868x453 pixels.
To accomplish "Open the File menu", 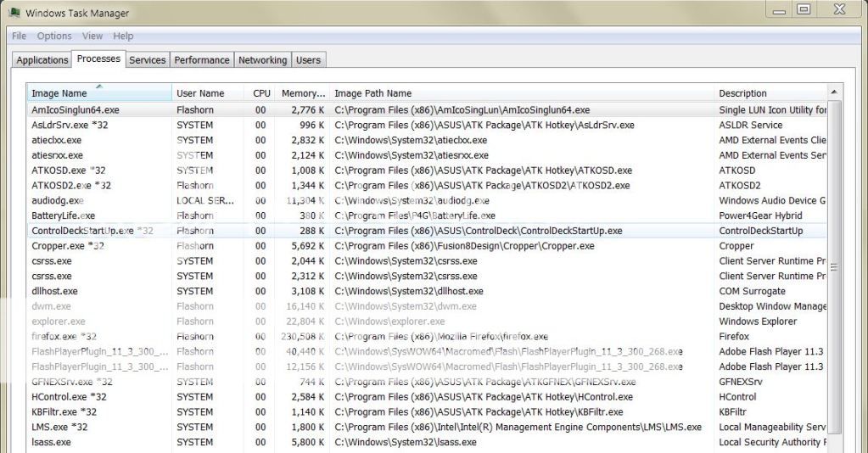I will [x=19, y=36].
